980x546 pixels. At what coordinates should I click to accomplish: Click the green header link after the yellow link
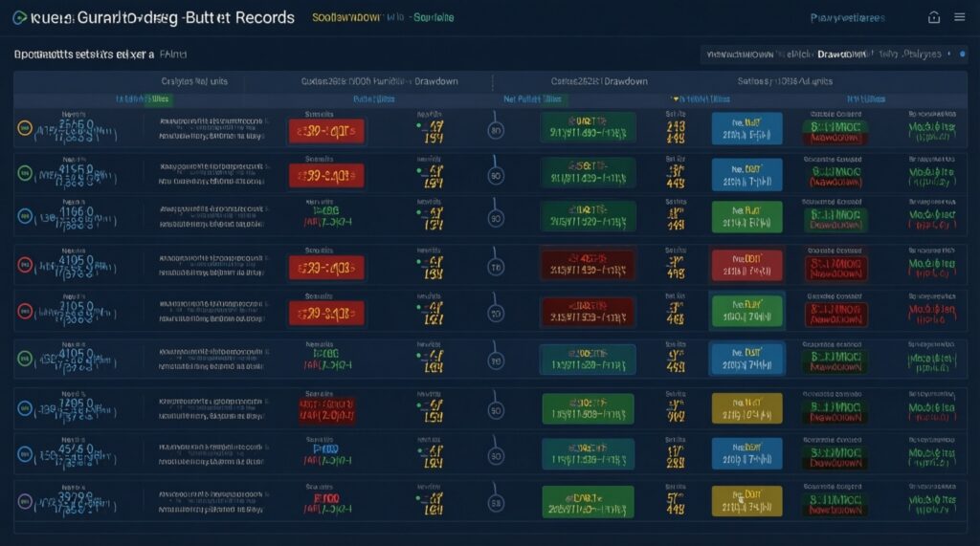434,17
